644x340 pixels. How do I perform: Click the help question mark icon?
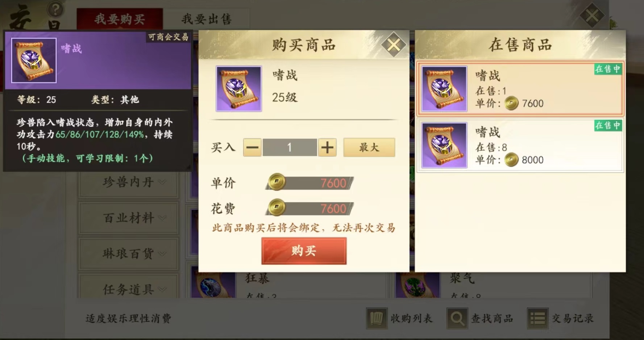[x=55, y=9]
